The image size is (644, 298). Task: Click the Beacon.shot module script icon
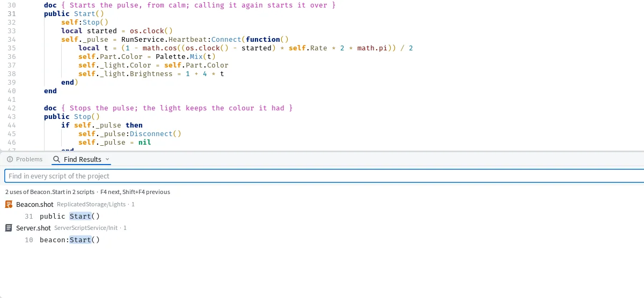pyautogui.click(x=9, y=204)
